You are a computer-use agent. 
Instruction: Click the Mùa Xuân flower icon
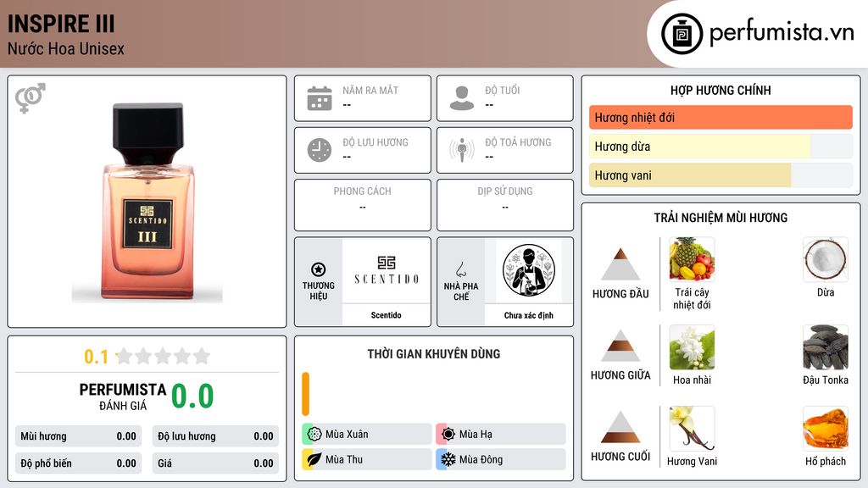pyautogui.click(x=314, y=435)
